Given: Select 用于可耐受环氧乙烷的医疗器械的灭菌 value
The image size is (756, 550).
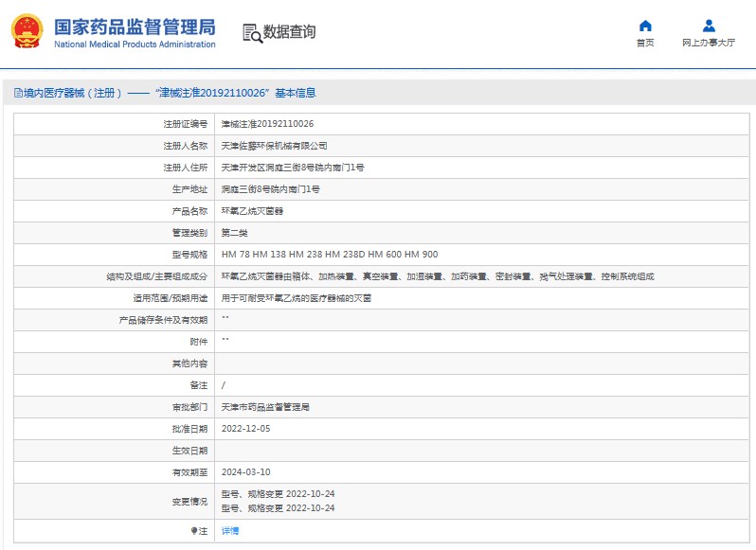Looking at the screenshot, I should [x=297, y=298].
